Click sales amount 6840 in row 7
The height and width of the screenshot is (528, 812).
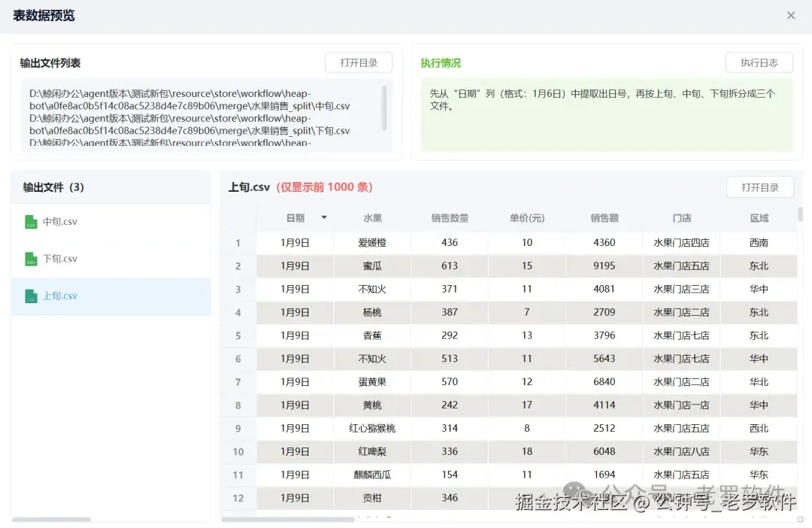[x=604, y=382]
